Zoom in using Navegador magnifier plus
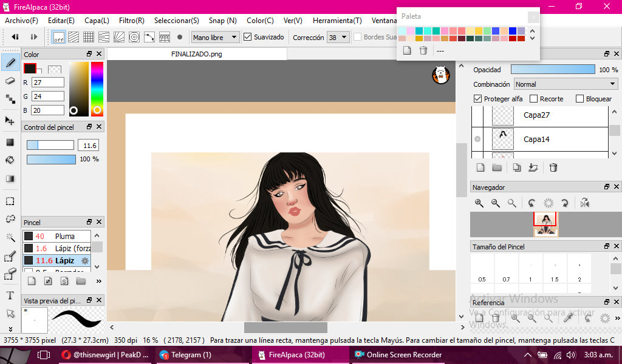 (x=479, y=203)
